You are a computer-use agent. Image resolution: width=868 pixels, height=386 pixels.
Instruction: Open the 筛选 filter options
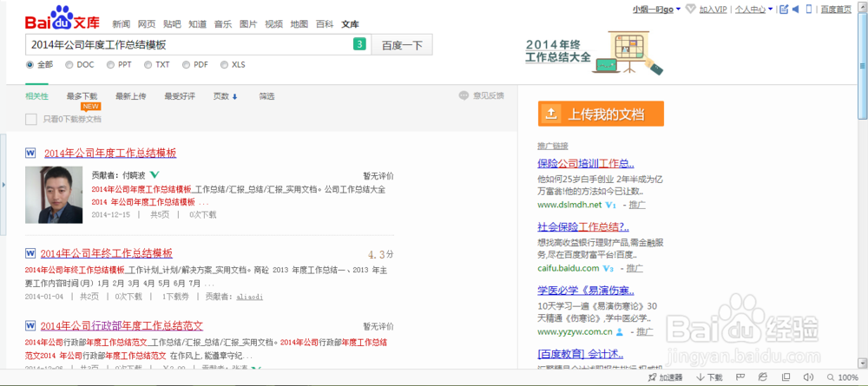266,96
